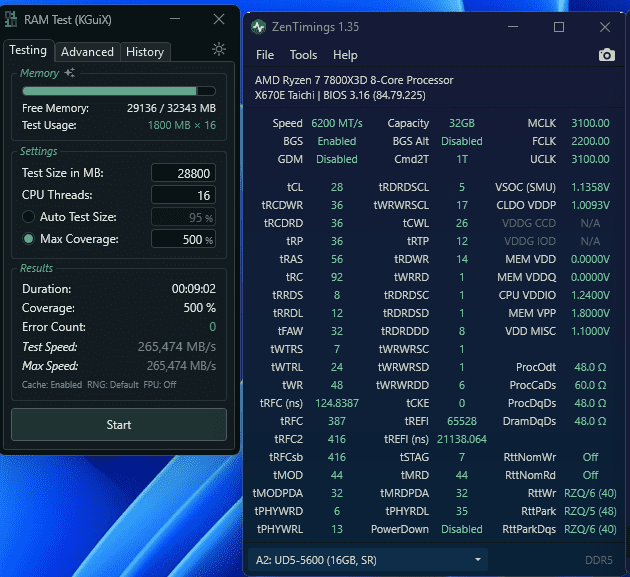Click the tRAS value 56
Image resolution: width=630 pixels, height=577 pixels.
click(x=337, y=259)
